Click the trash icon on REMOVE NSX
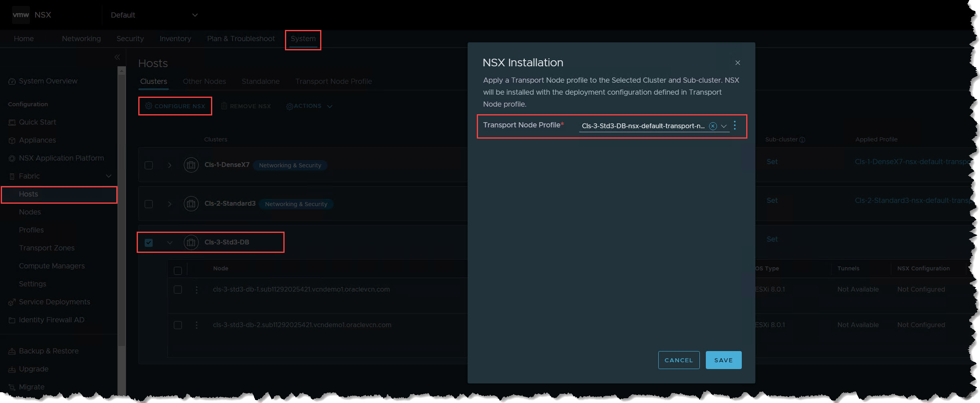This screenshot has height=403, width=980. coord(224,106)
